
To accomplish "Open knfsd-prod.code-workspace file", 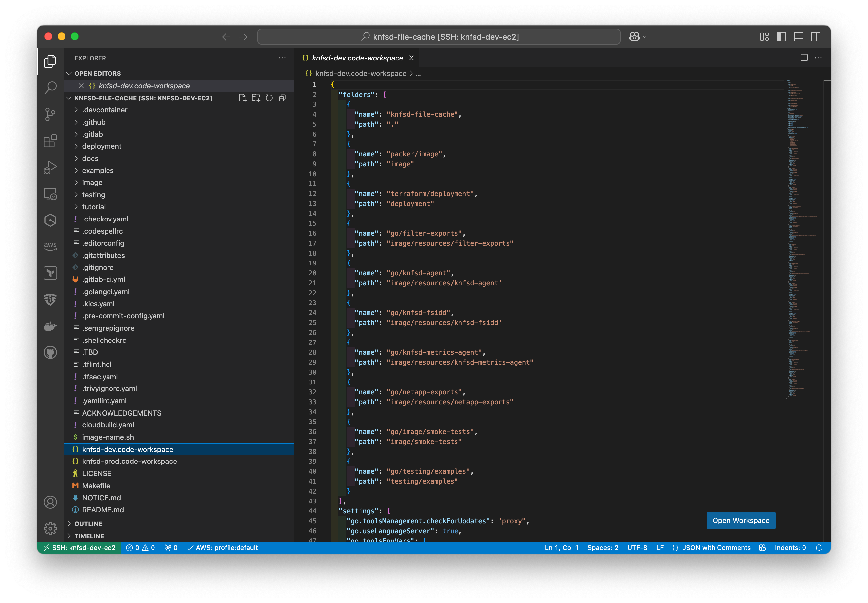I will 179,461.
